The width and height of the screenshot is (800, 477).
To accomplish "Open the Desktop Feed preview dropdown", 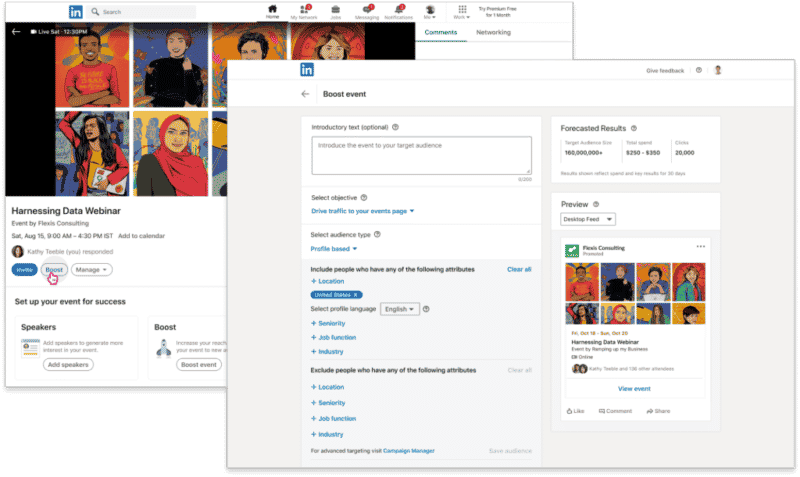I will pos(589,219).
